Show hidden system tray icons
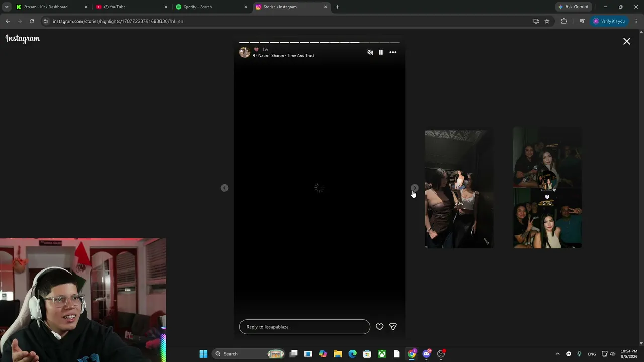The width and height of the screenshot is (644, 362). [x=557, y=354]
